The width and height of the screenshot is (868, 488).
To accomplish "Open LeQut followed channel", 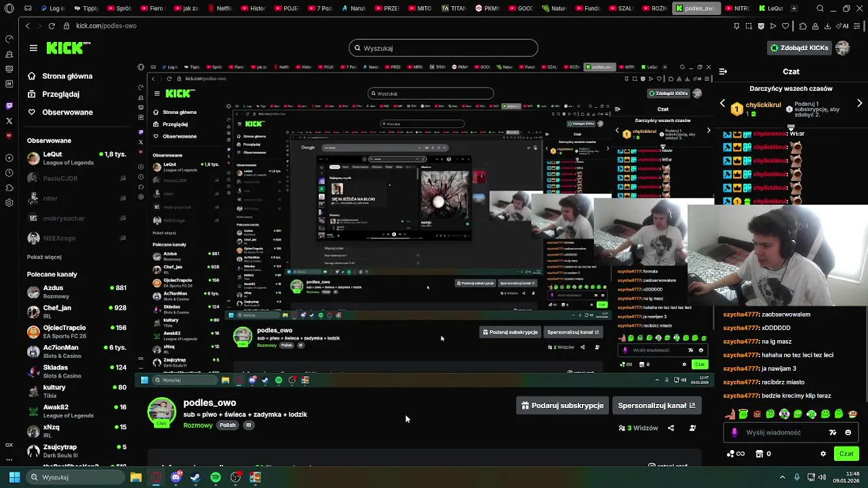I will click(x=77, y=159).
